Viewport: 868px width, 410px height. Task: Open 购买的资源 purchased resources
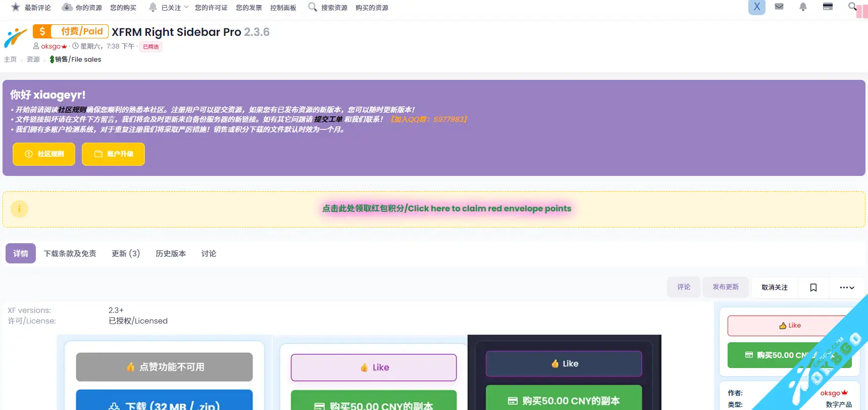(372, 8)
